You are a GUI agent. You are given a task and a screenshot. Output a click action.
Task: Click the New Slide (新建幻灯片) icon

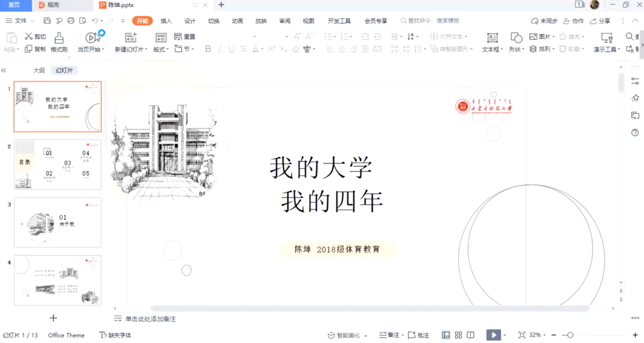point(131,38)
